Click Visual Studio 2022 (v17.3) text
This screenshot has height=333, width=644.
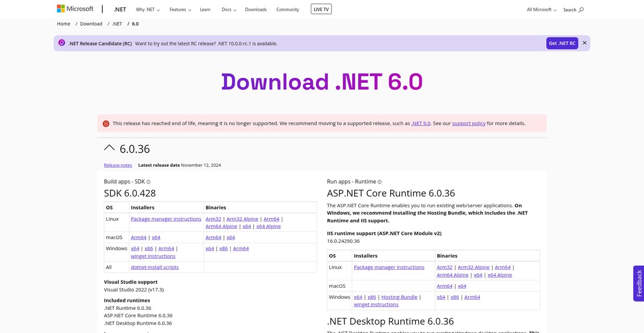click(134, 289)
